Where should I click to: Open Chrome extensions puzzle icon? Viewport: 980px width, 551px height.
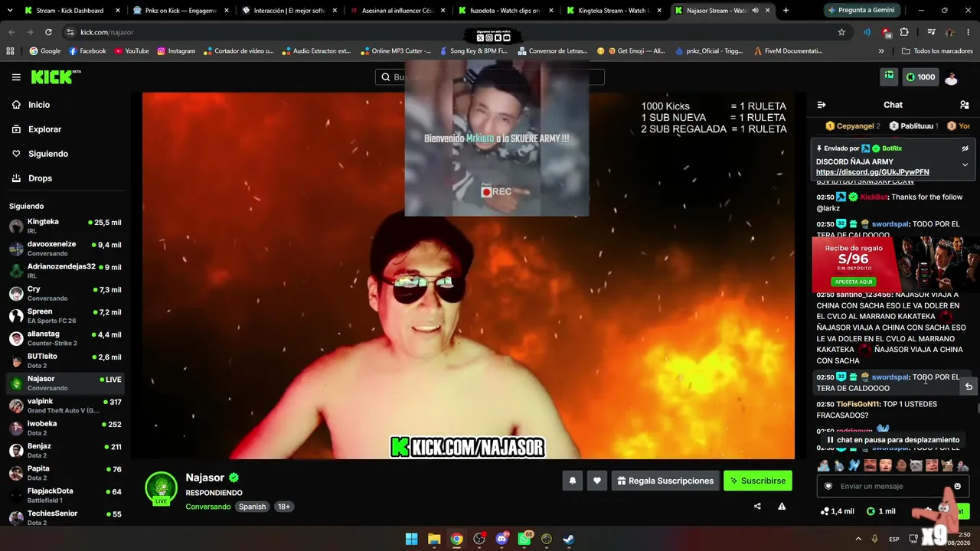pos(904,32)
